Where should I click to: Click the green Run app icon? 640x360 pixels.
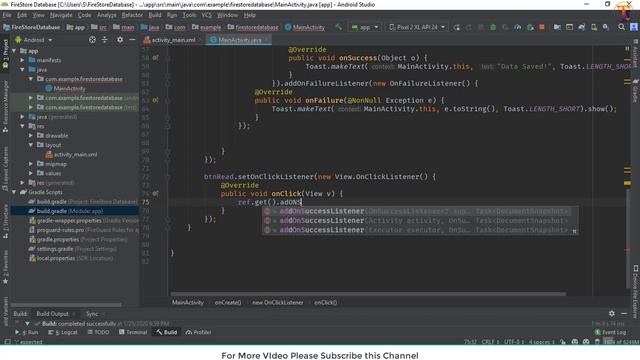[456, 27]
